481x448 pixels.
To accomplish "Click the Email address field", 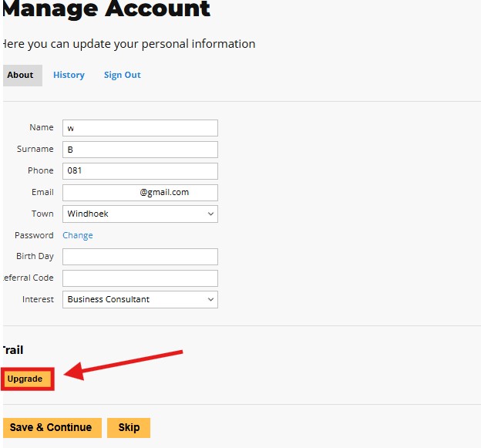I will [x=140, y=193].
